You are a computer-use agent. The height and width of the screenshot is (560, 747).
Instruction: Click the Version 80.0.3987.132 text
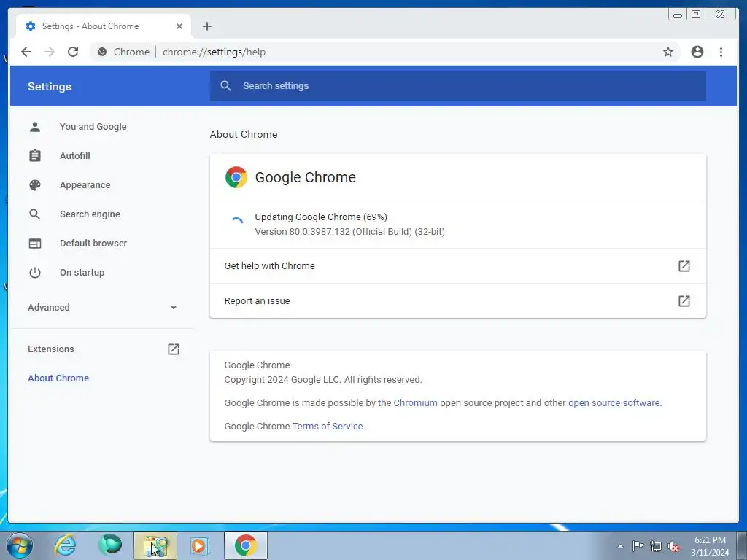(x=349, y=232)
